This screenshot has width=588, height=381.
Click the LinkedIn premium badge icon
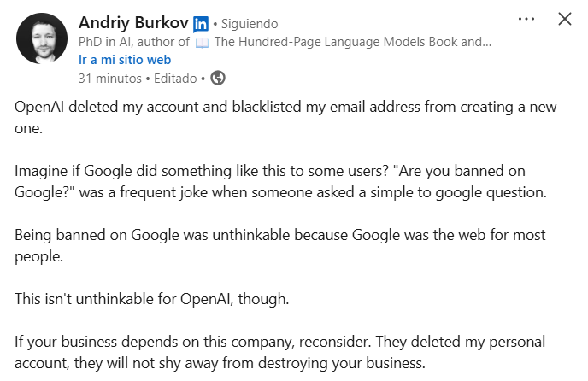point(201,25)
